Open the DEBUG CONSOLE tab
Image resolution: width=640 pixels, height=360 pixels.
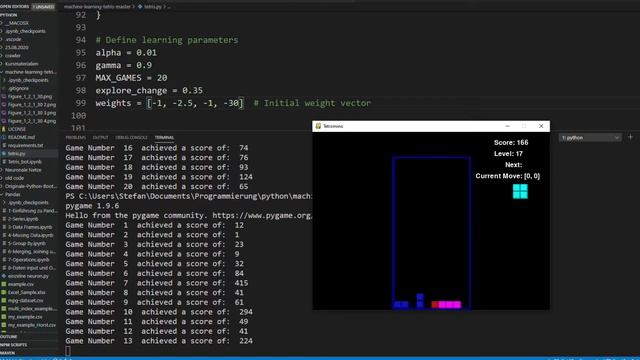coord(131,138)
